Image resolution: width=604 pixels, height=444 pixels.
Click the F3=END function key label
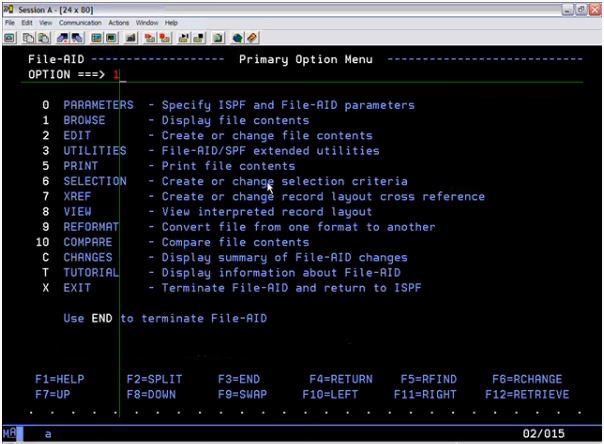tap(239, 379)
